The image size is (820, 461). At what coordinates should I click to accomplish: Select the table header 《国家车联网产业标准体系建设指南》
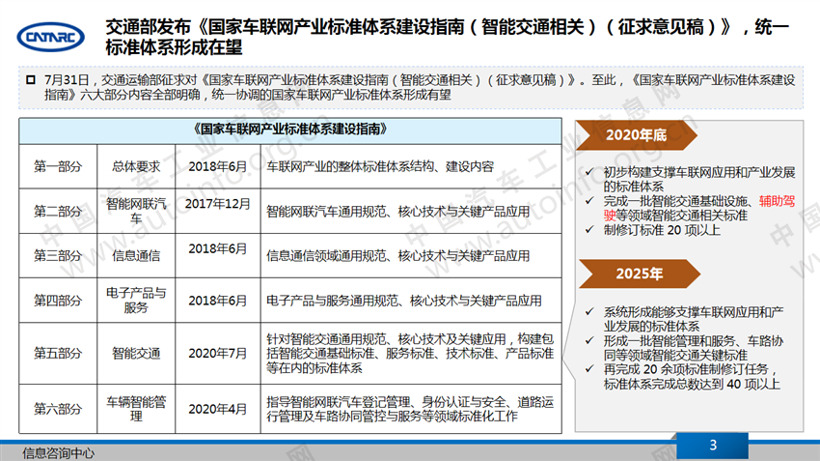[x=290, y=130]
